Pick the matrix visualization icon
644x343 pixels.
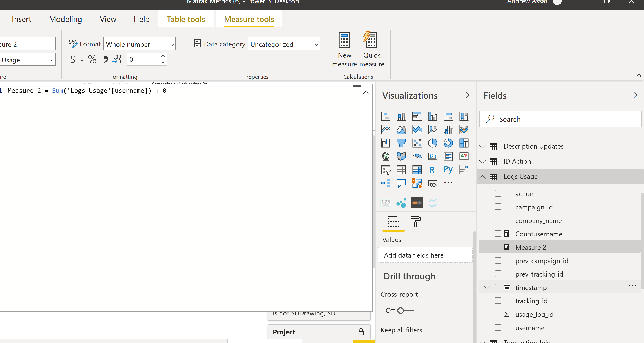[x=417, y=170]
